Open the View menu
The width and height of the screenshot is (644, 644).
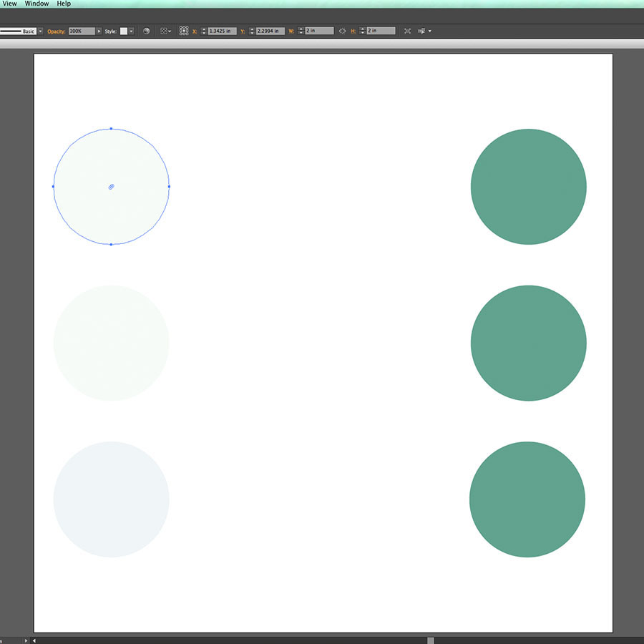pyautogui.click(x=10, y=4)
